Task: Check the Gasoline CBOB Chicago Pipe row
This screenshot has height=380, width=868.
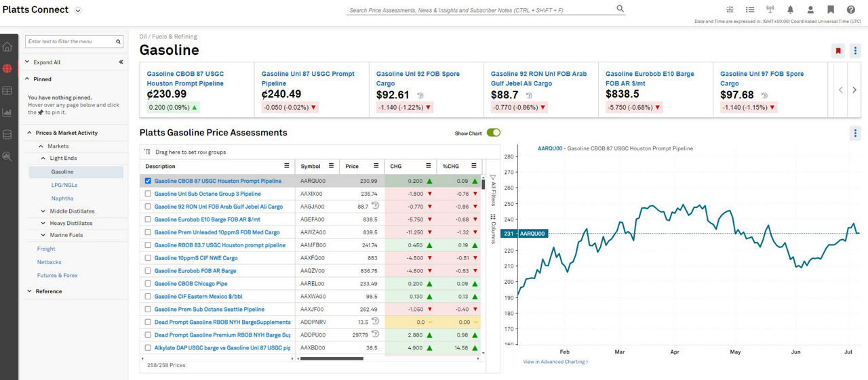Action: click(149, 284)
